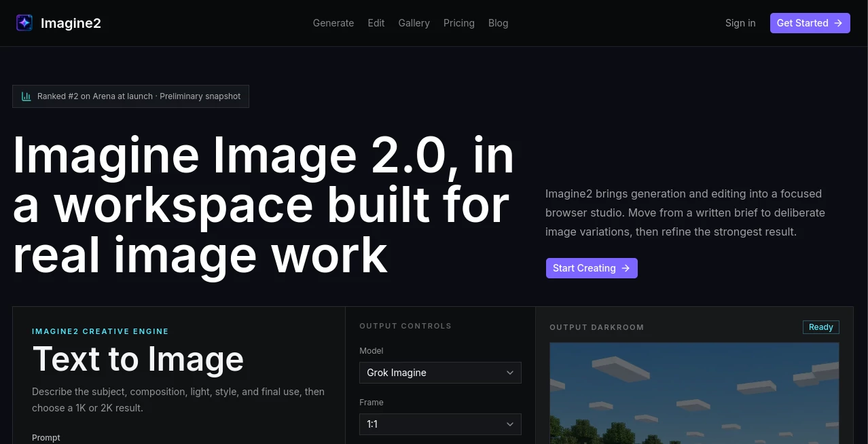
Task: Open the Pricing page
Action: coord(459,23)
